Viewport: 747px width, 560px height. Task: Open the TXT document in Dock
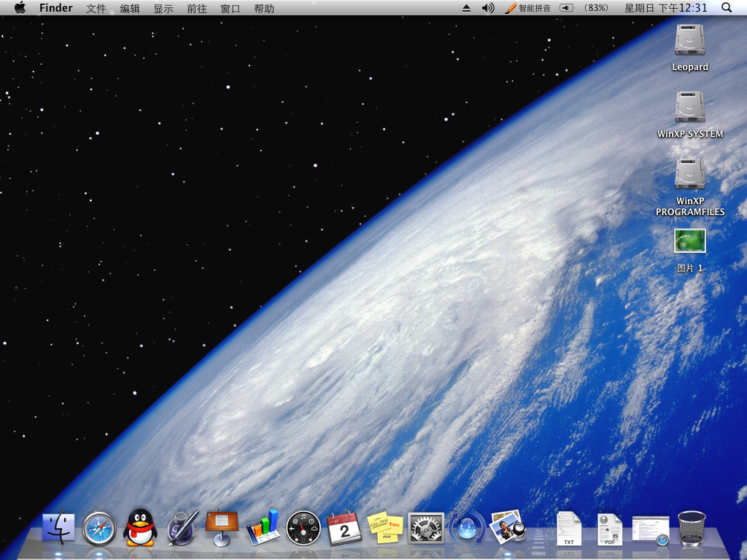point(569,528)
